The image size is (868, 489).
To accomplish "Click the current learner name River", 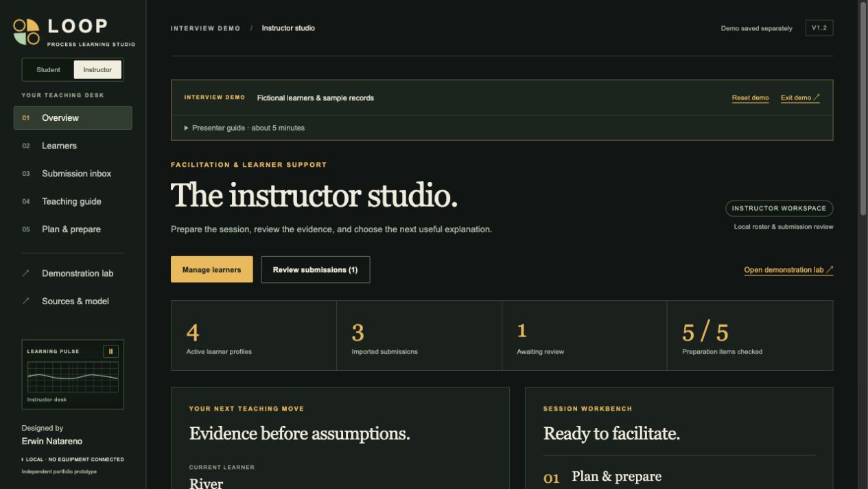I will point(206,483).
